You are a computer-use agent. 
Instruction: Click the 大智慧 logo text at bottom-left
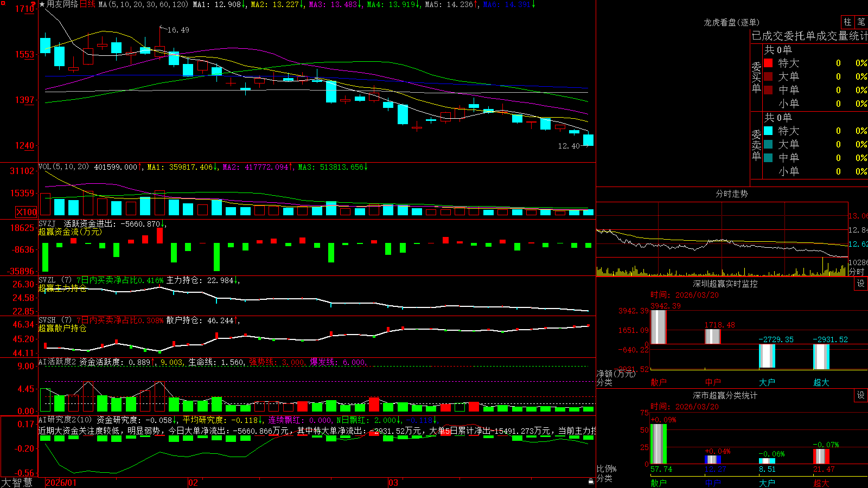[x=17, y=482]
